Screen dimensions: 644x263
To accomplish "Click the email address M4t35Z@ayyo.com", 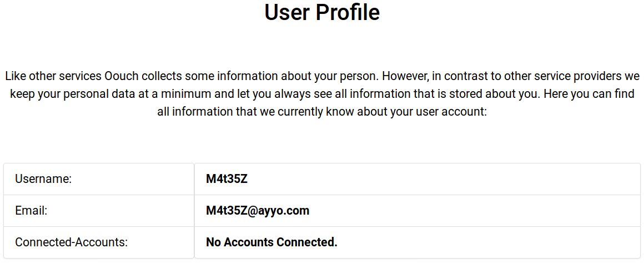I will click(x=258, y=211).
